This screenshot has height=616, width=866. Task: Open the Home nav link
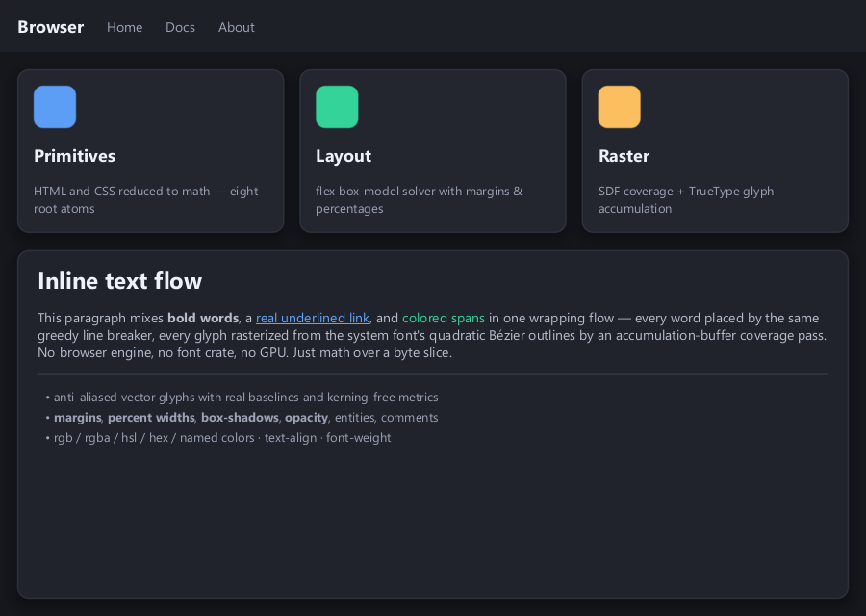tap(124, 27)
